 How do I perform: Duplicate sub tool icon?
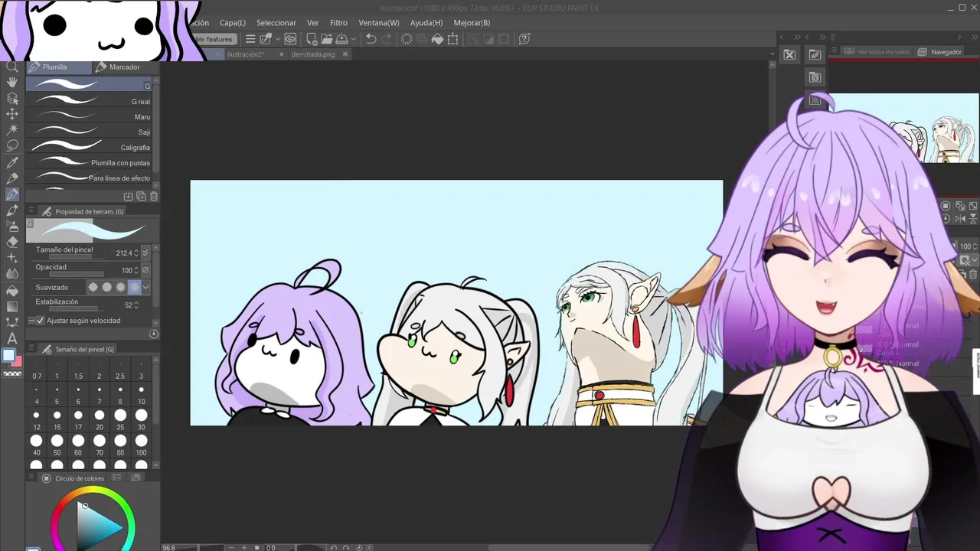pos(141,197)
